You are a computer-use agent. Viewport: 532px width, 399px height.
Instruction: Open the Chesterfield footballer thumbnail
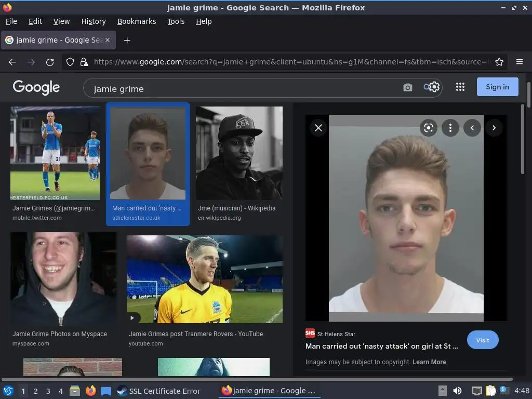point(55,153)
